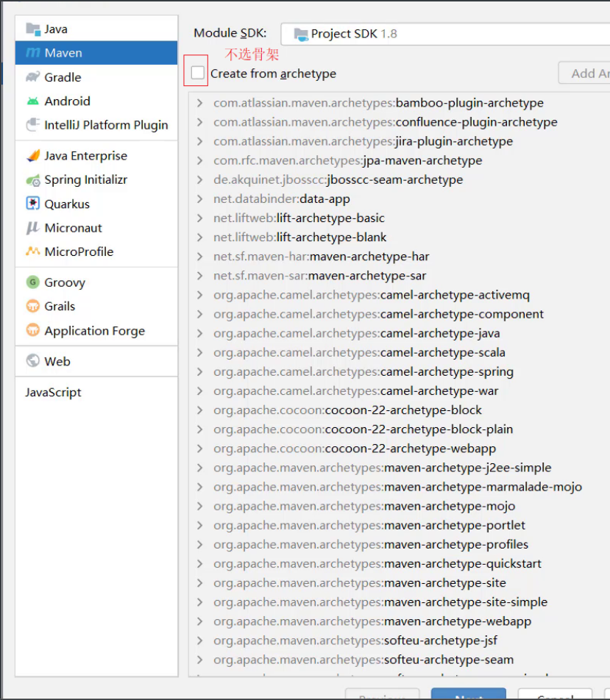Click the Next button

coord(468,695)
